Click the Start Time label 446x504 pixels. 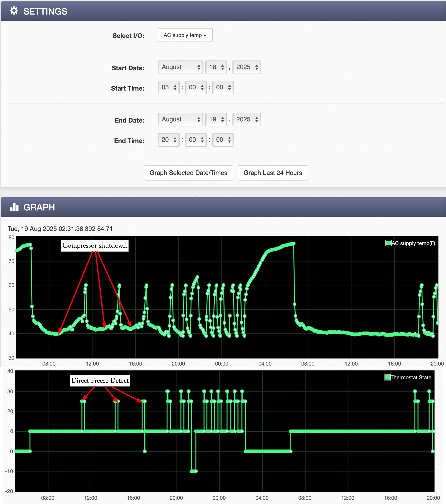coord(128,88)
